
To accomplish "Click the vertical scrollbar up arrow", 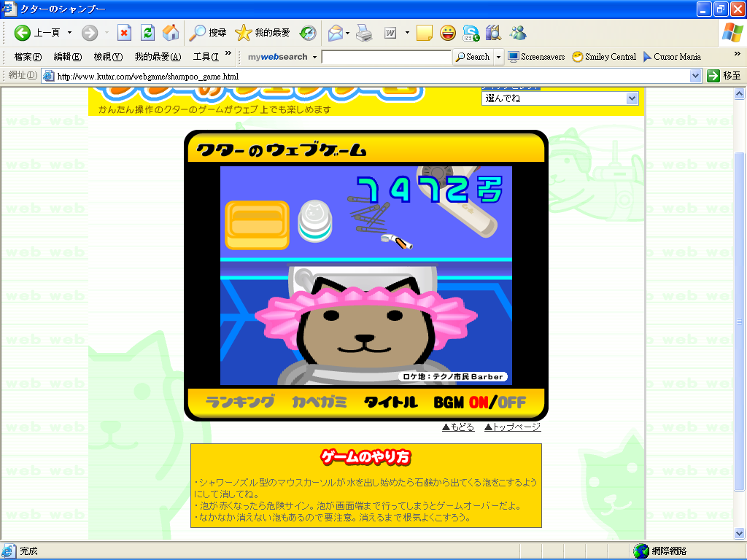I will click(x=739, y=94).
